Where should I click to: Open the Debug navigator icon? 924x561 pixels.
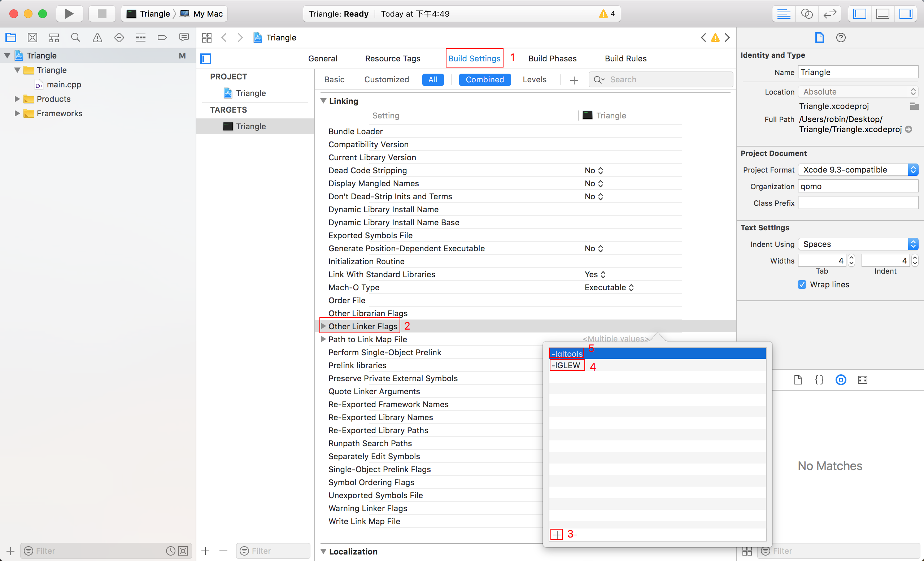pyautogui.click(x=141, y=38)
